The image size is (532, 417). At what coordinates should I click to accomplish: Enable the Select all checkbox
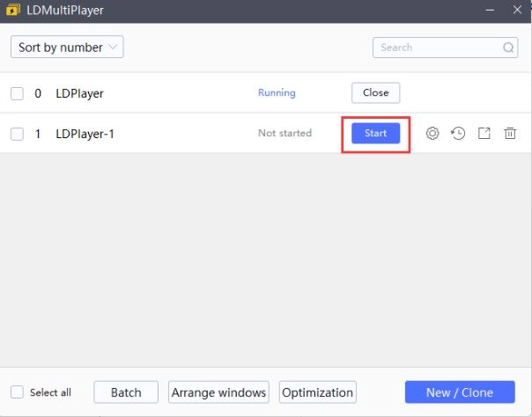[x=17, y=392]
